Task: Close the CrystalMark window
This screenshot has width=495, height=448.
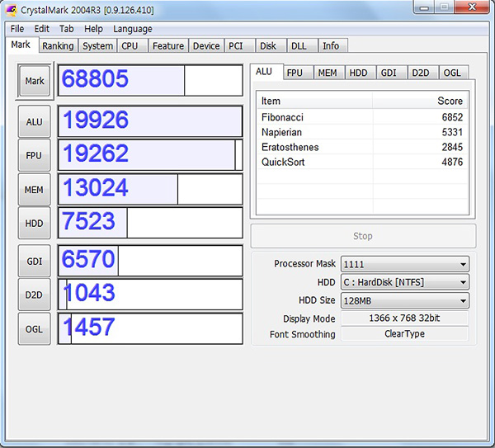Action: pos(472,7)
